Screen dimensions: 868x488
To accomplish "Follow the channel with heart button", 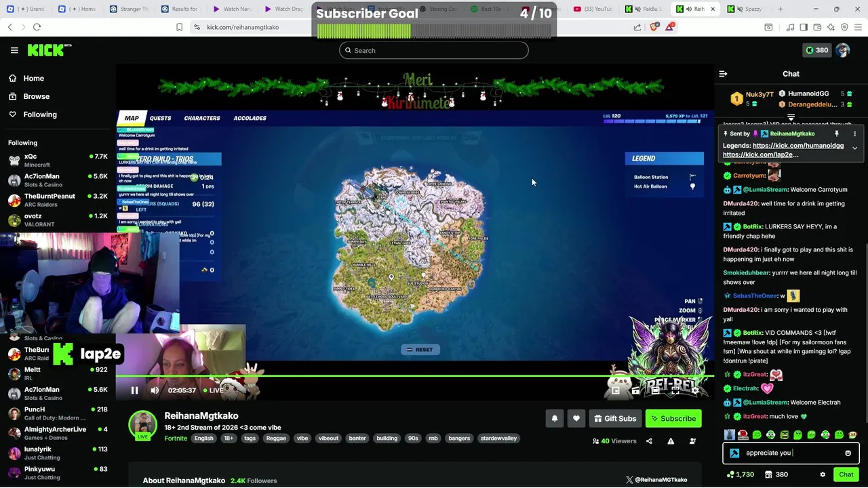I will (x=576, y=419).
